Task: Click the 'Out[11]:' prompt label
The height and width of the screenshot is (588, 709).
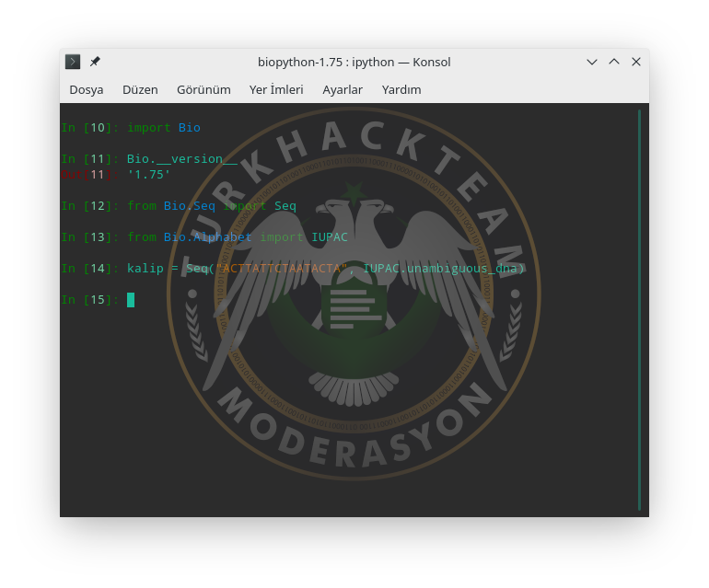Action: (90, 175)
